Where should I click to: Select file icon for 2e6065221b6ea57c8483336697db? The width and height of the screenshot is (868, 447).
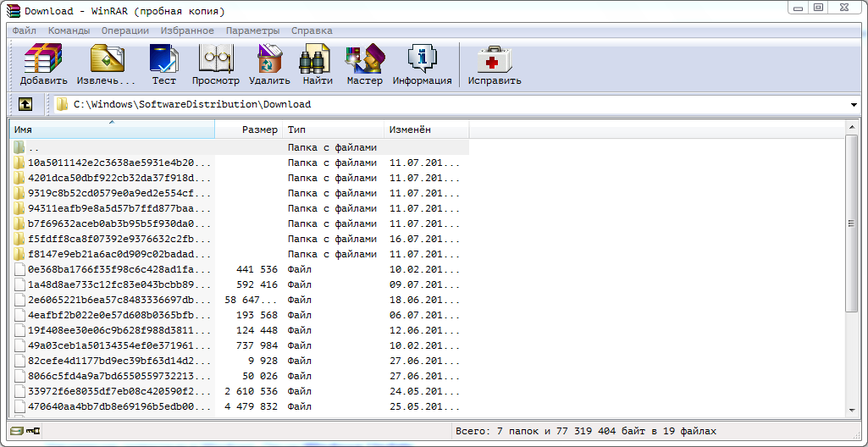pos(19,300)
